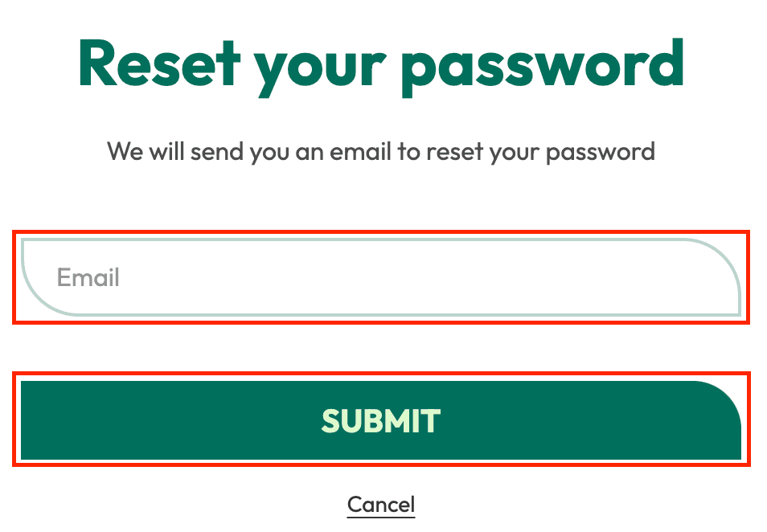Submit the password reset request

381,420
